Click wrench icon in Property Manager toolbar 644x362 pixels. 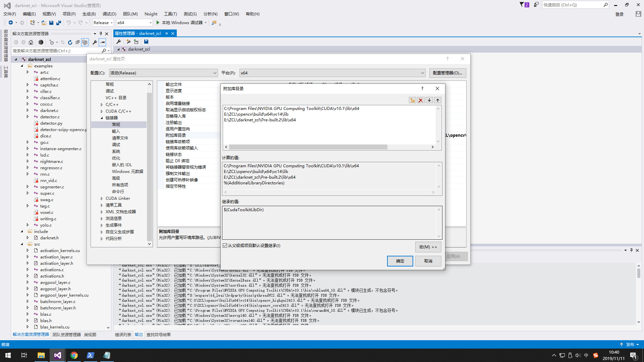119,42
